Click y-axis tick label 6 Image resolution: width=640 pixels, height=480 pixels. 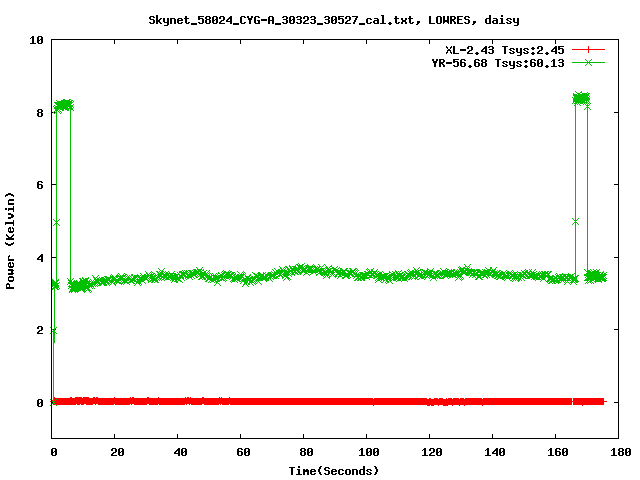tap(40, 185)
